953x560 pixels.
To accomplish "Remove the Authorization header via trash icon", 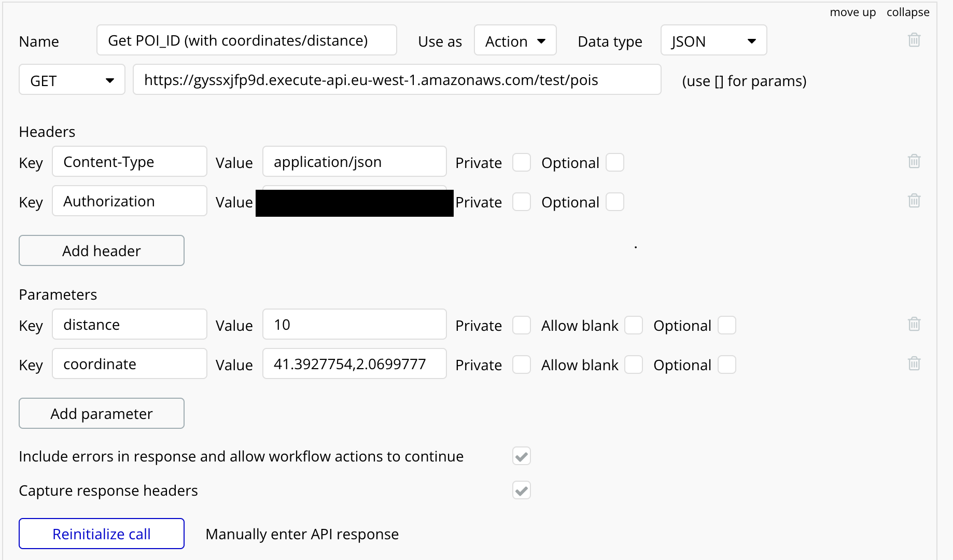I will point(914,201).
